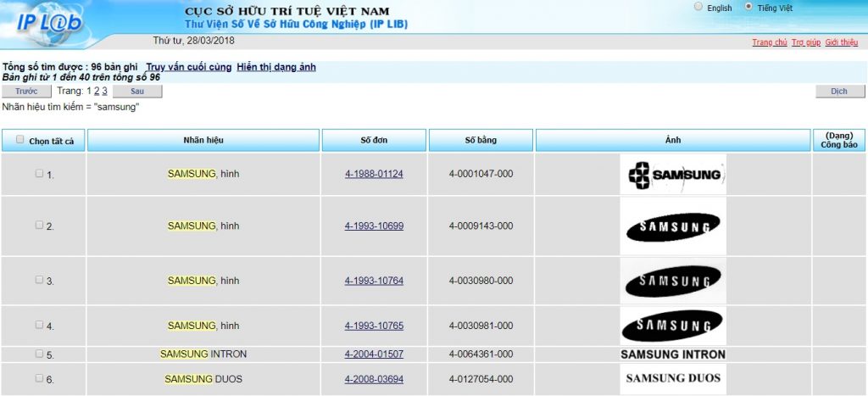Click the SAMSUNG DUOS trademark name text

pyautogui.click(x=203, y=379)
